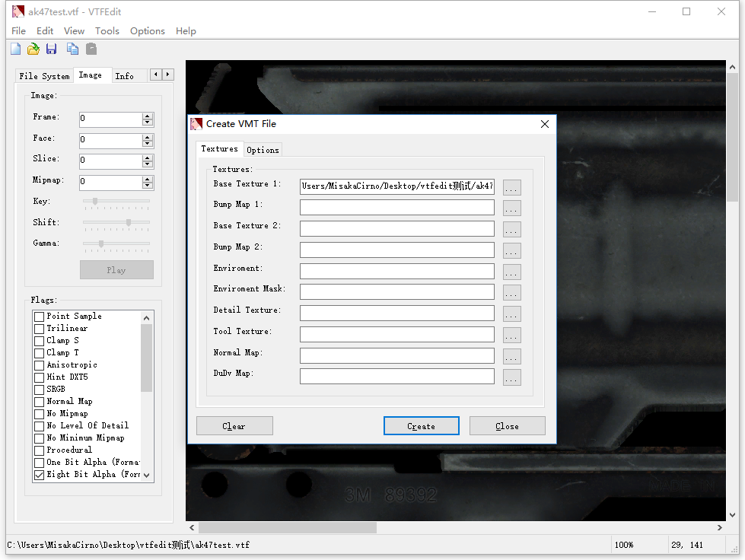Browse for Enviroment Mask file

click(511, 293)
